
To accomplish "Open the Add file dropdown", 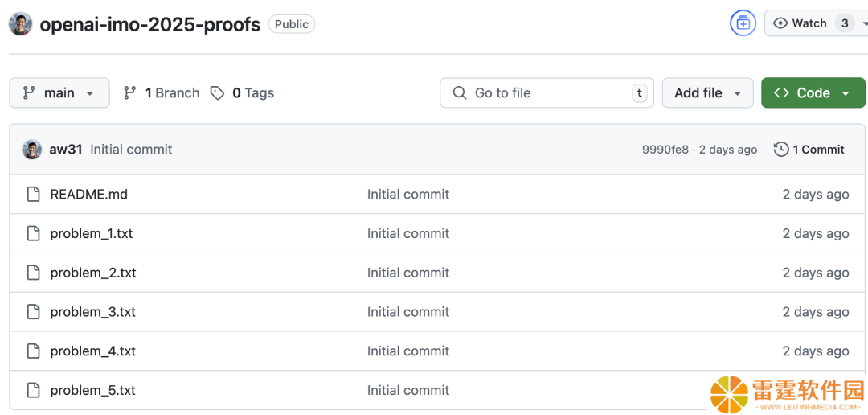I will tap(707, 93).
